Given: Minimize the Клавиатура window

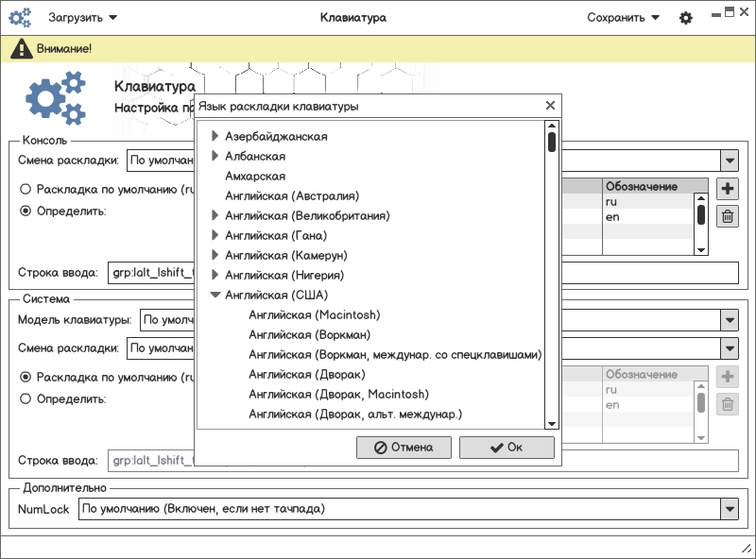Looking at the screenshot, I should [716, 15].
